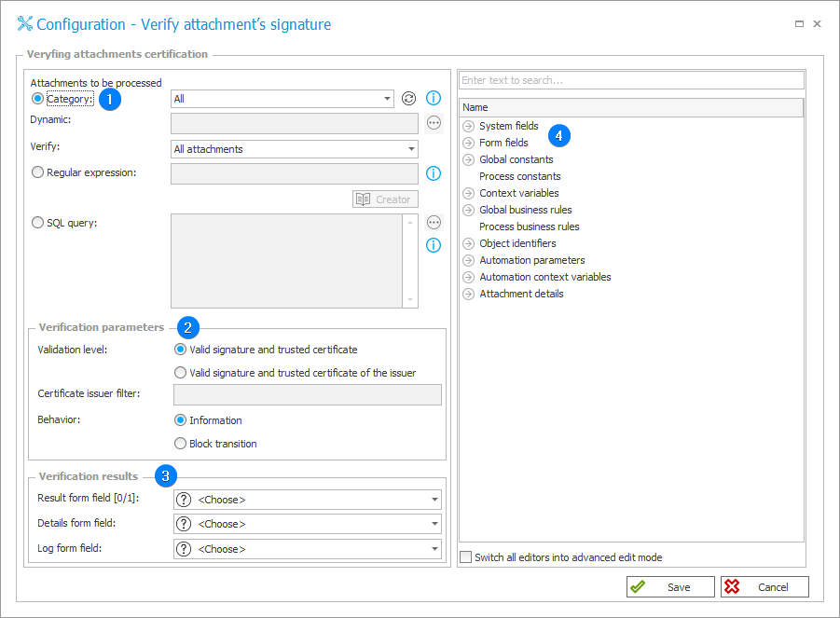Screen dimensions: 840x618
Task: Select Process business rules tree item
Action: pos(529,227)
